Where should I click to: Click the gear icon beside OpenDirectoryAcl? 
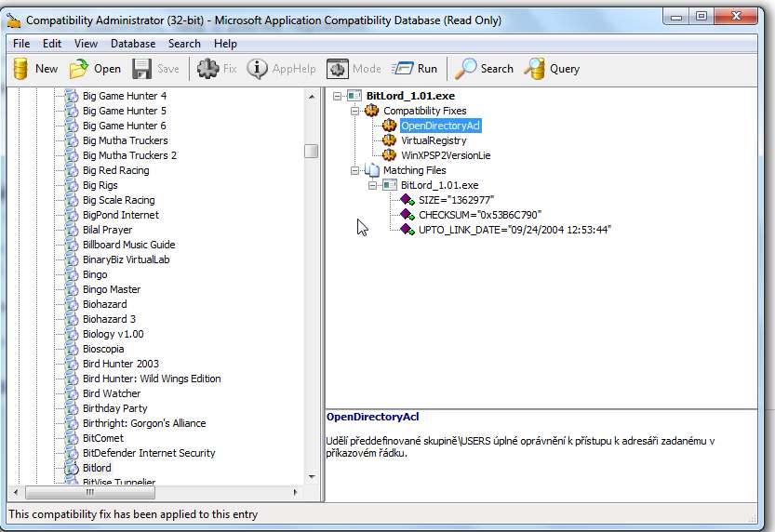pyautogui.click(x=390, y=126)
